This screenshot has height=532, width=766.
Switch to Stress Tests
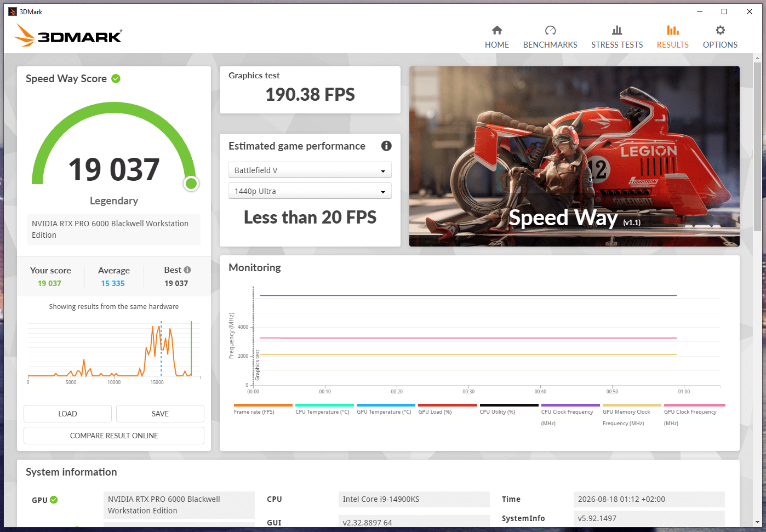tap(617, 37)
